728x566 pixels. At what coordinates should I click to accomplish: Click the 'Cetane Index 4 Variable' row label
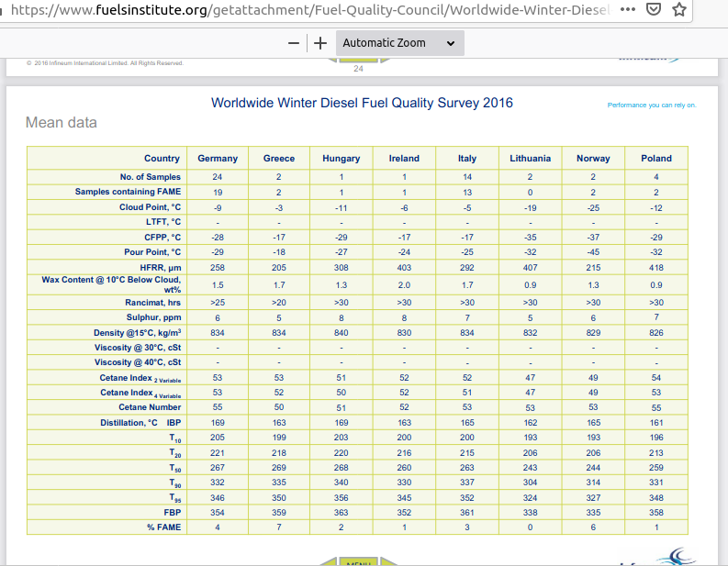140,393
